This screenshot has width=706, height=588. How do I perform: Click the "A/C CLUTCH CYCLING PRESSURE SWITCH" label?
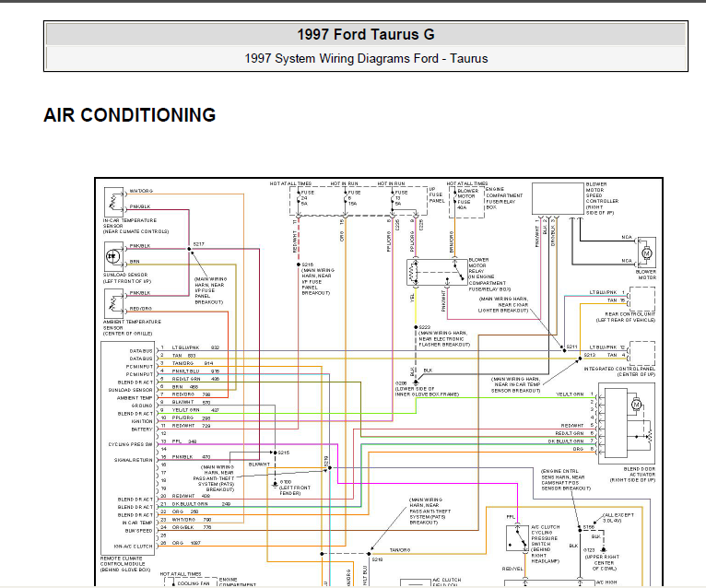click(x=545, y=535)
